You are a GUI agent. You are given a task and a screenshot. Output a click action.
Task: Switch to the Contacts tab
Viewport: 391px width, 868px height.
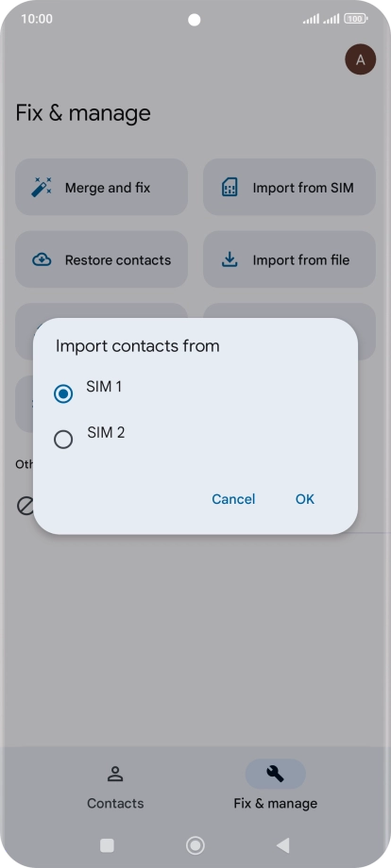tap(115, 789)
